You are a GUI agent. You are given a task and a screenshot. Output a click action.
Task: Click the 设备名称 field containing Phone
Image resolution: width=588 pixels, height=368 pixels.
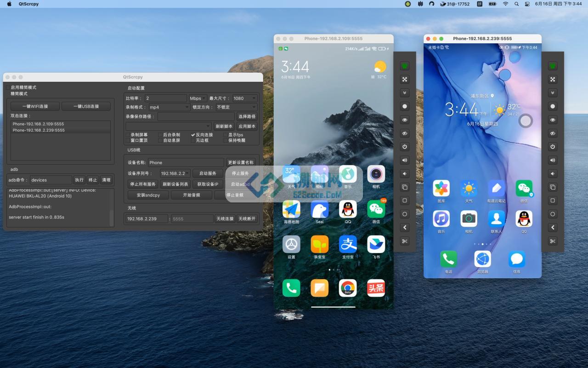coord(186,162)
